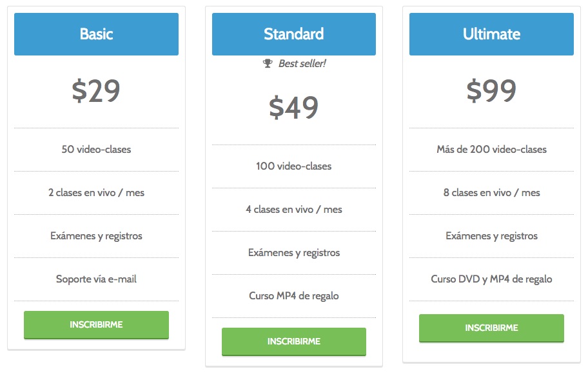Viewport: 588px width, 378px height.
Task: Click '50 video-clases' feature row
Action: (96, 150)
